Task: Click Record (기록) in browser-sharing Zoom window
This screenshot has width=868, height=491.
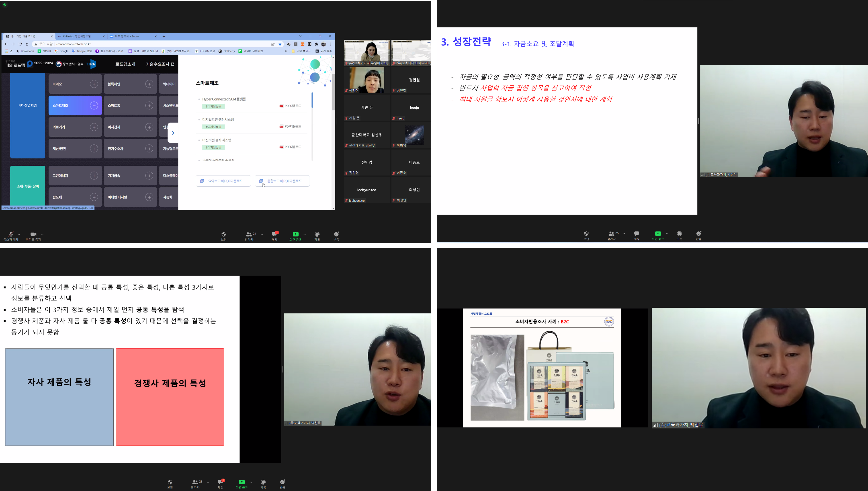Action: coord(317,236)
